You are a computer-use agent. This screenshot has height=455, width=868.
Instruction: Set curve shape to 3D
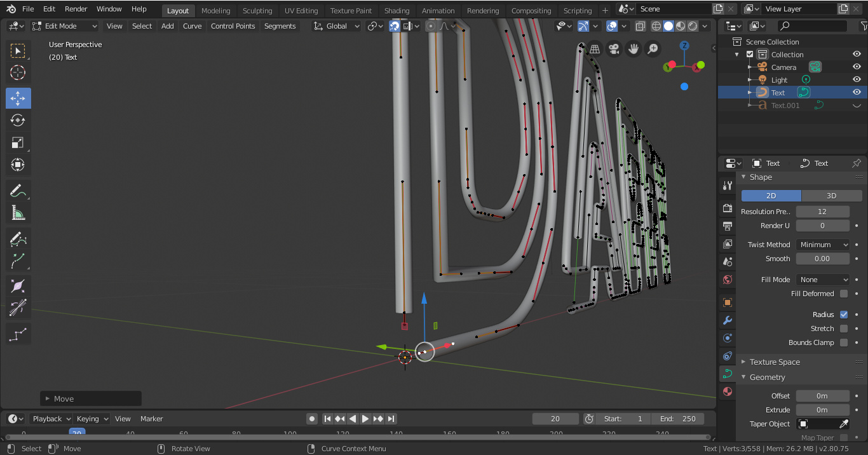point(831,196)
